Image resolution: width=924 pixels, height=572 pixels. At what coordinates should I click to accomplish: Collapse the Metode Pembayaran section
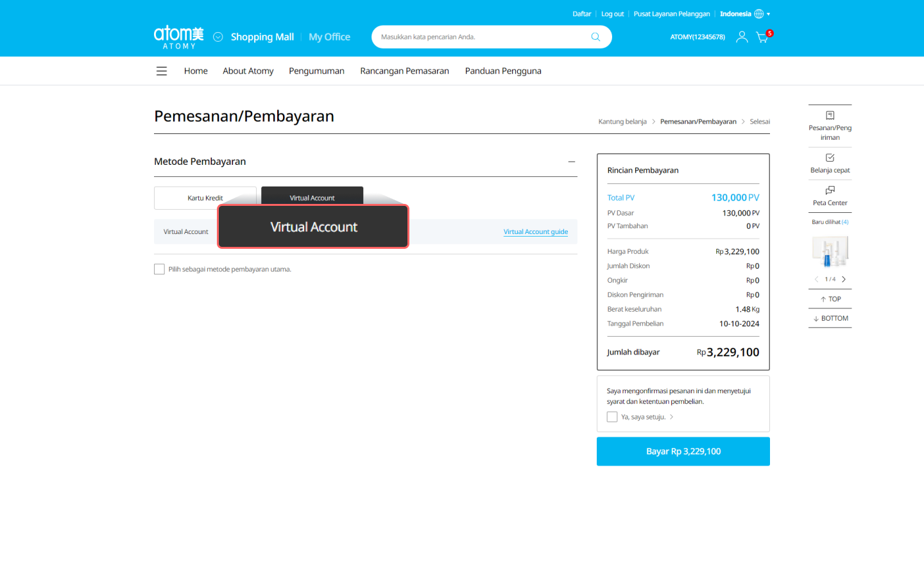point(571,162)
